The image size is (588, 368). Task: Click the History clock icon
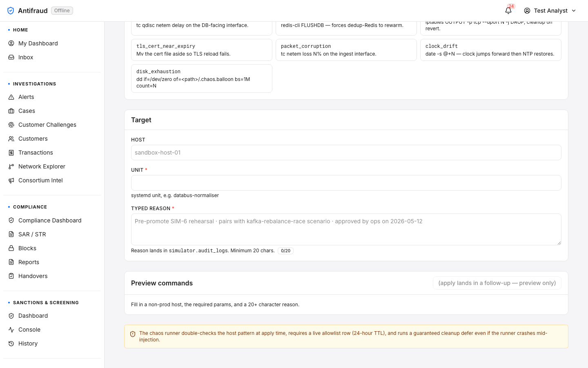click(x=11, y=343)
